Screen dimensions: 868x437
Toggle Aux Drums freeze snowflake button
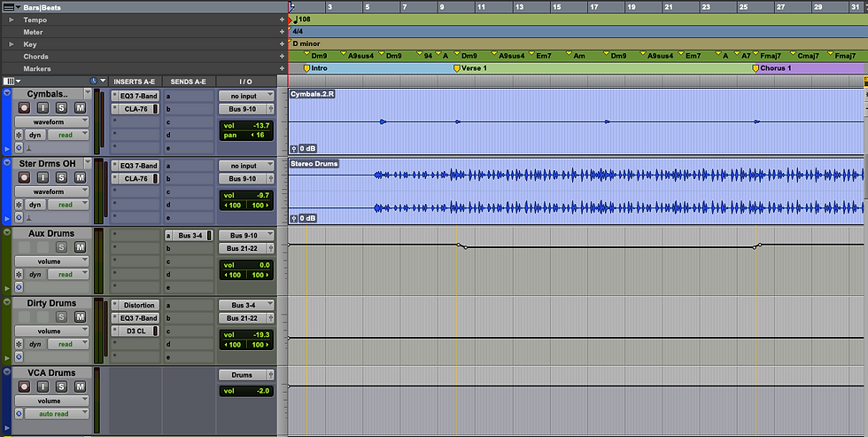click(x=19, y=274)
